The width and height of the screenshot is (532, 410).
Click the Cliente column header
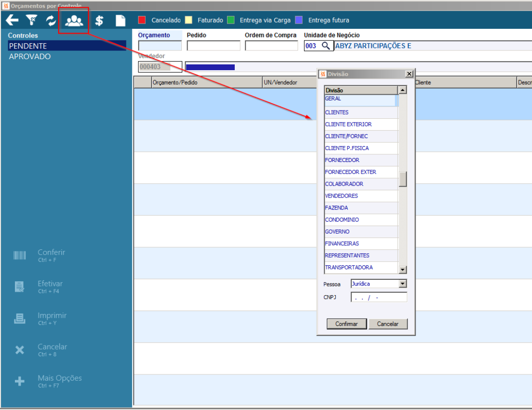(x=466, y=82)
